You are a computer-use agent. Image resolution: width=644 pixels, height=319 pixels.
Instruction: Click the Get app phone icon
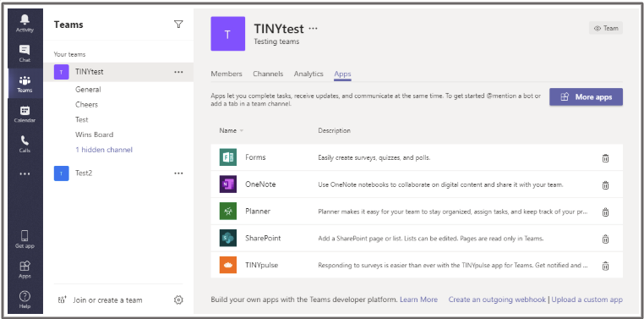[x=25, y=236]
